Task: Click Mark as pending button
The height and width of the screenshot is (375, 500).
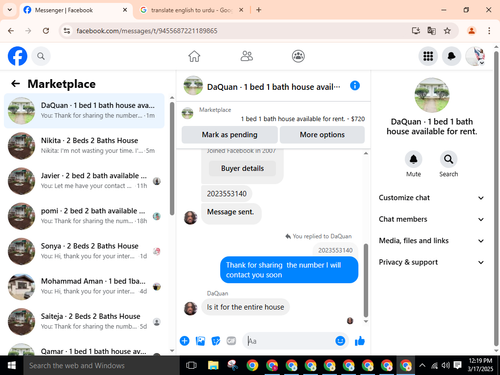Action: (229, 135)
